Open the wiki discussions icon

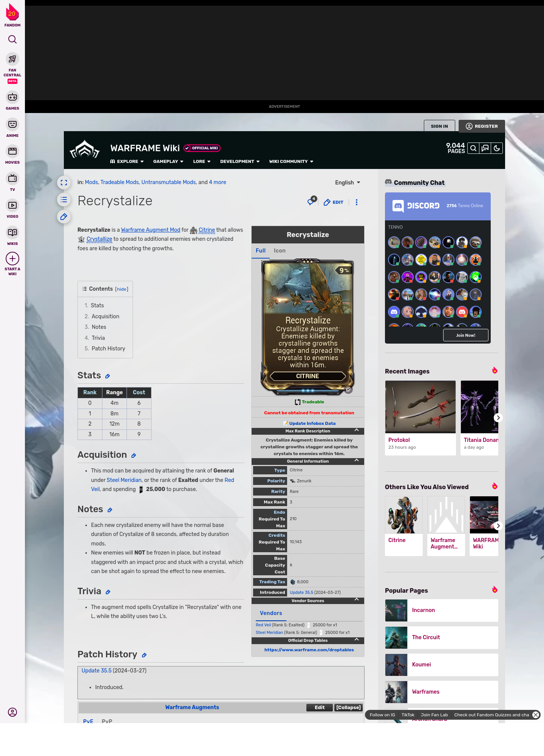click(485, 148)
